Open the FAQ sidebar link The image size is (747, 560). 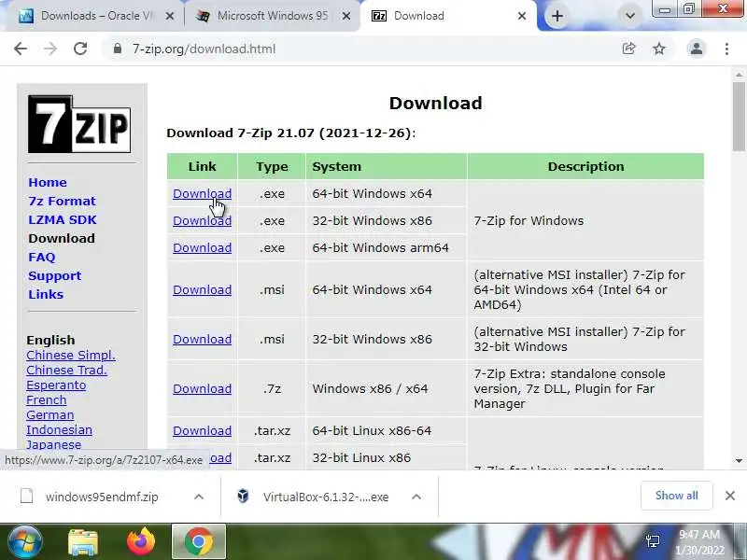point(42,258)
